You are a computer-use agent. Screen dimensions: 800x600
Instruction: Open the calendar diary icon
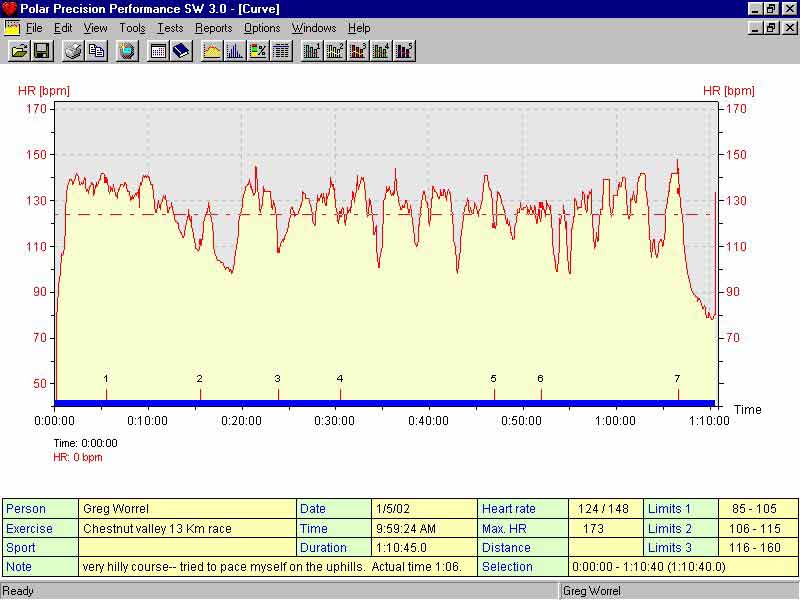point(159,51)
